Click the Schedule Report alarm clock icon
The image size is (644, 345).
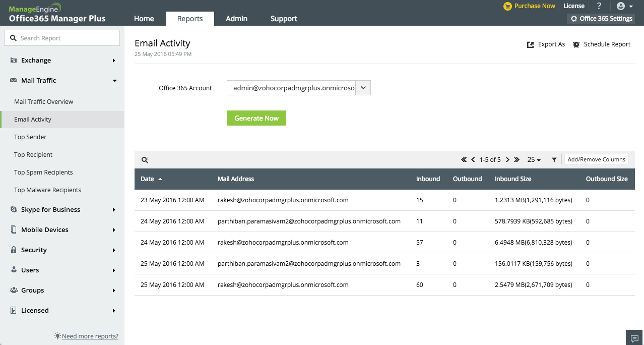tap(576, 44)
